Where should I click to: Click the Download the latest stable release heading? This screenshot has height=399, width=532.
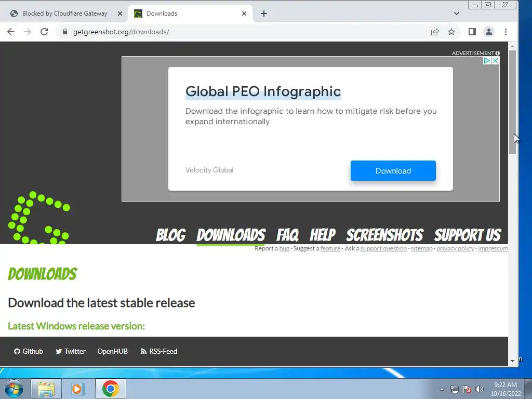[x=101, y=303]
